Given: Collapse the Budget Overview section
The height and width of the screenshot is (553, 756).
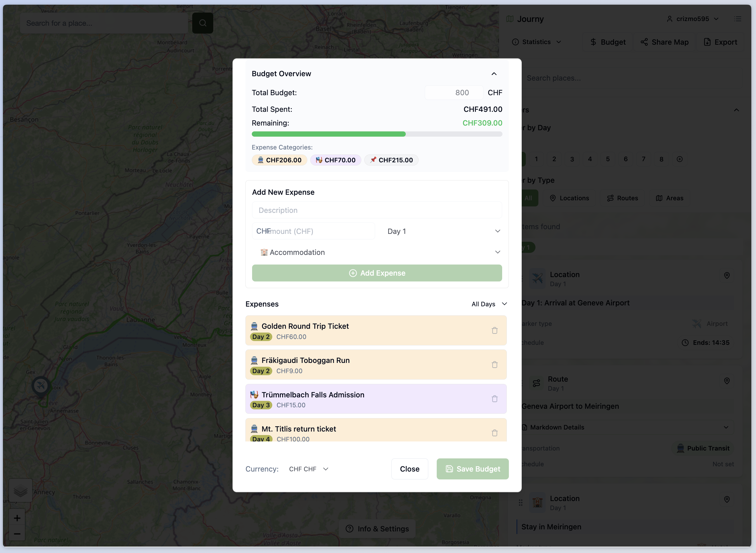Looking at the screenshot, I should [494, 74].
